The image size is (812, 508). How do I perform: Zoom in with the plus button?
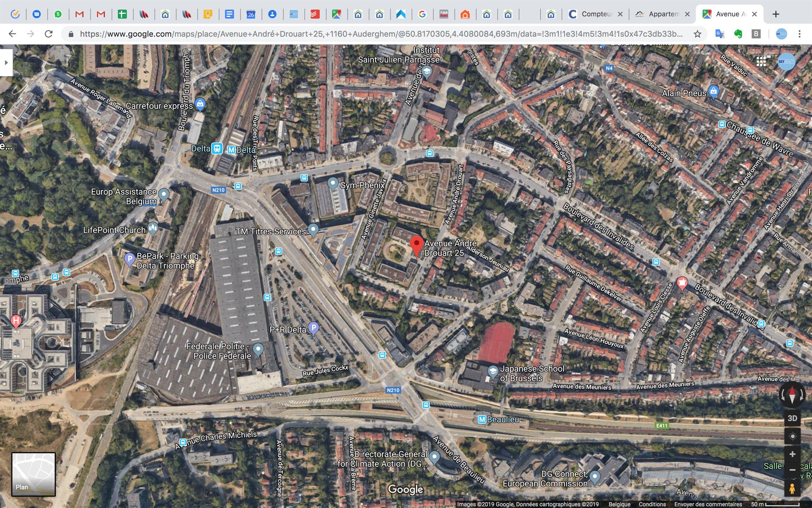792,454
